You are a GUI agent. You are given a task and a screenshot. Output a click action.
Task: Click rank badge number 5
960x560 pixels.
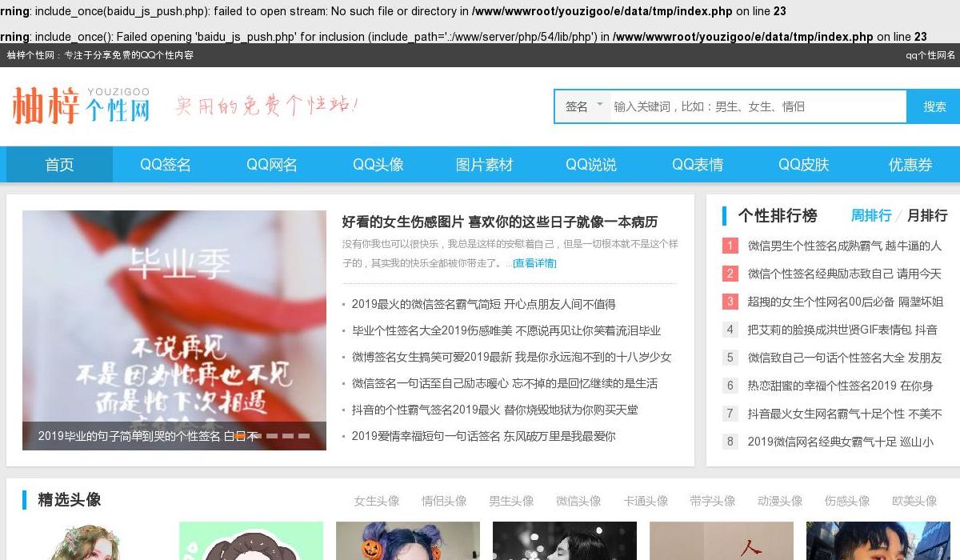click(x=730, y=358)
